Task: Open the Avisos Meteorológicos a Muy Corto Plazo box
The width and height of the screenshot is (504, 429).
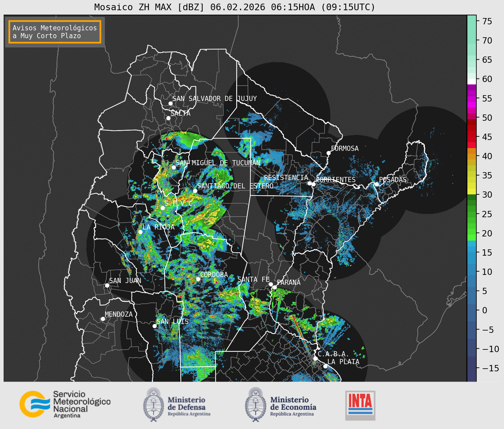Action: tap(55, 32)
